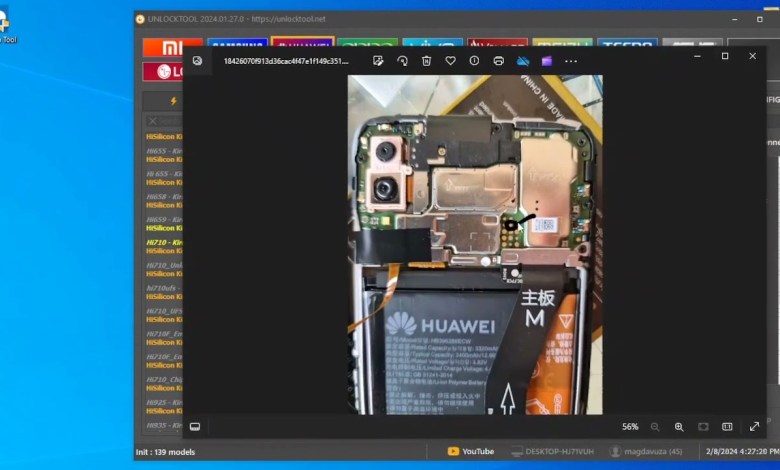Screen dimensions: 780x470
Task: Click the Huawei motherboard photo
Action: pos(475,244)
